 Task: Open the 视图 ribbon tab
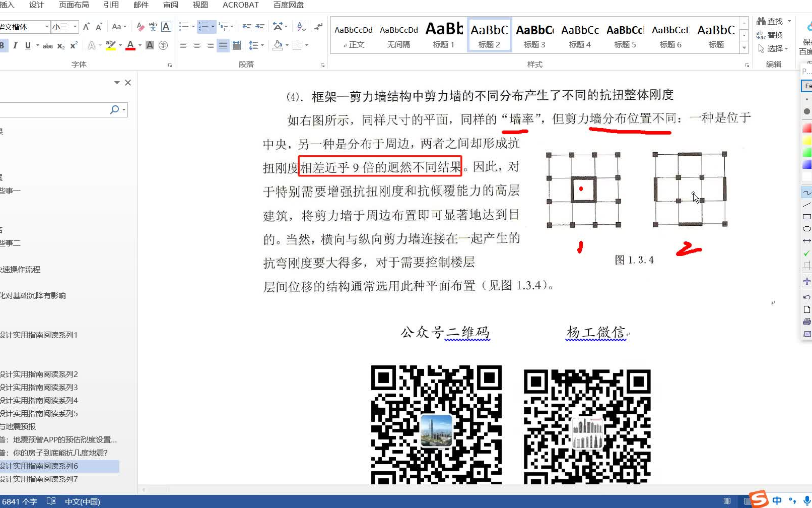click(200, 5)
